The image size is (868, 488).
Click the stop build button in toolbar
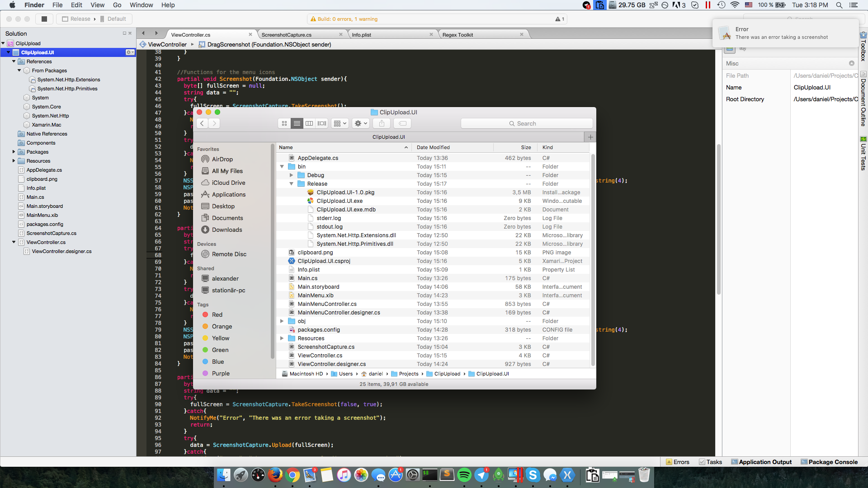tap(44, 19)
